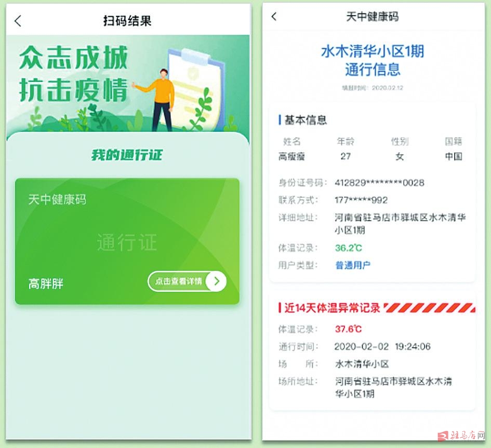Screen dimensions: 491x448
Task: Open details via 点击查看详情 button
Action: pos(187,281)
